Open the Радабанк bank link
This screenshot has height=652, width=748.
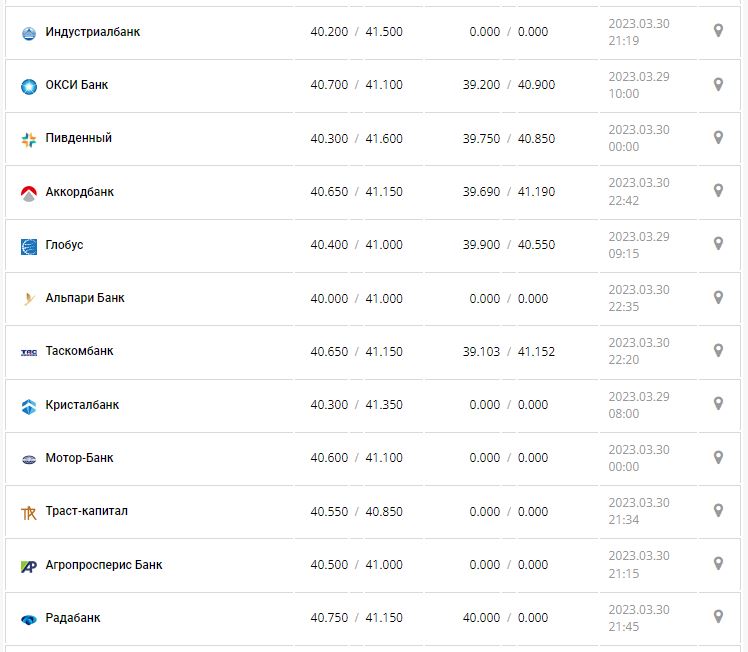pos(73,618)
